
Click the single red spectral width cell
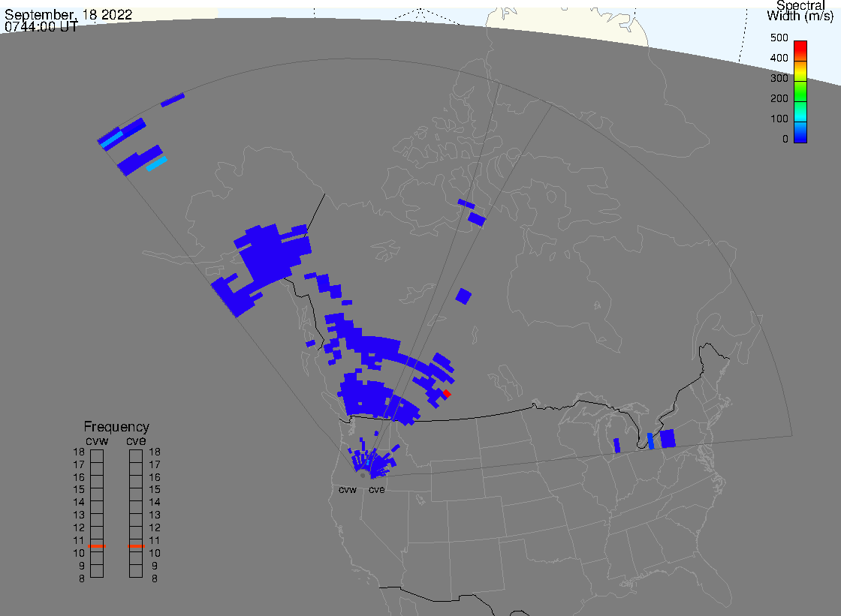[x=446, y=394]
